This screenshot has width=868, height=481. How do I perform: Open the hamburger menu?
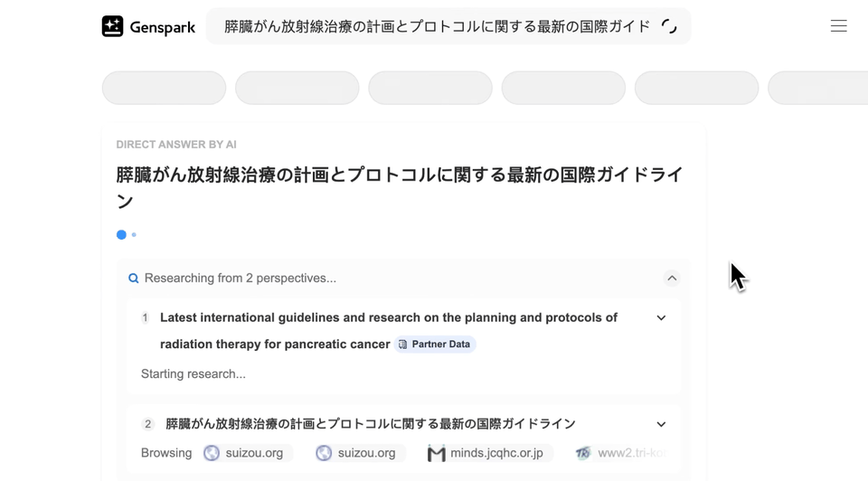tap(838, 26)
